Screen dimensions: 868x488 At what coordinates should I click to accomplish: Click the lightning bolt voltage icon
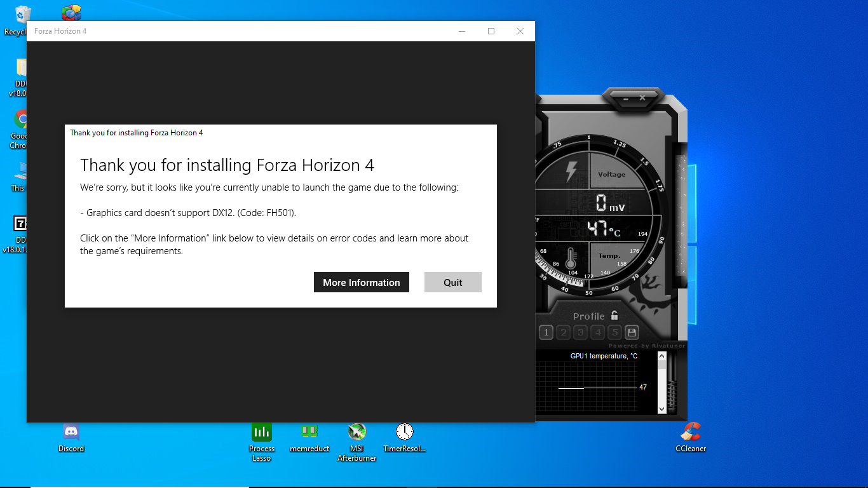[571, 171]
